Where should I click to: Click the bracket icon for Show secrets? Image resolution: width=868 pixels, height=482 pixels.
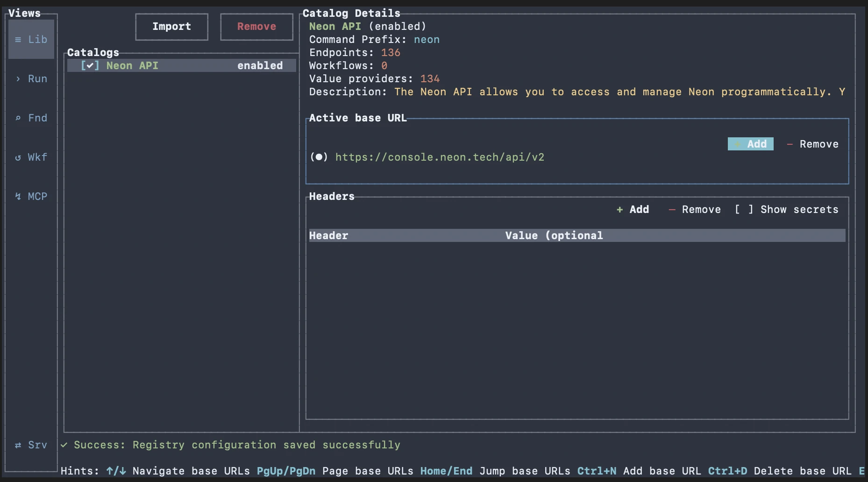[743, 210]
